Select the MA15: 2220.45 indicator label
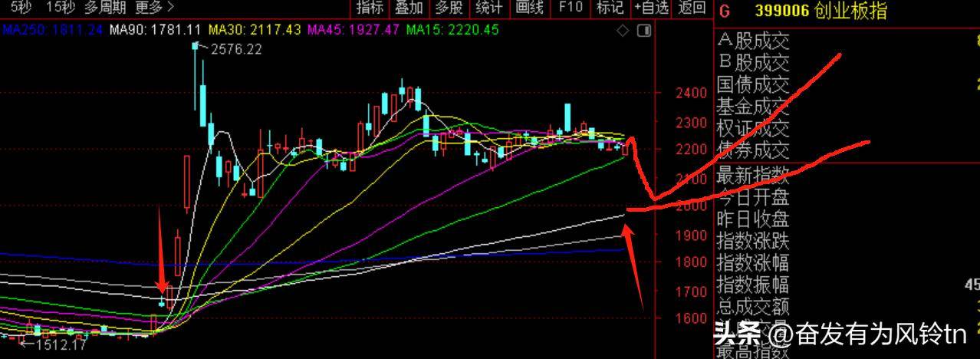980x359 pixels. point(452,30)
